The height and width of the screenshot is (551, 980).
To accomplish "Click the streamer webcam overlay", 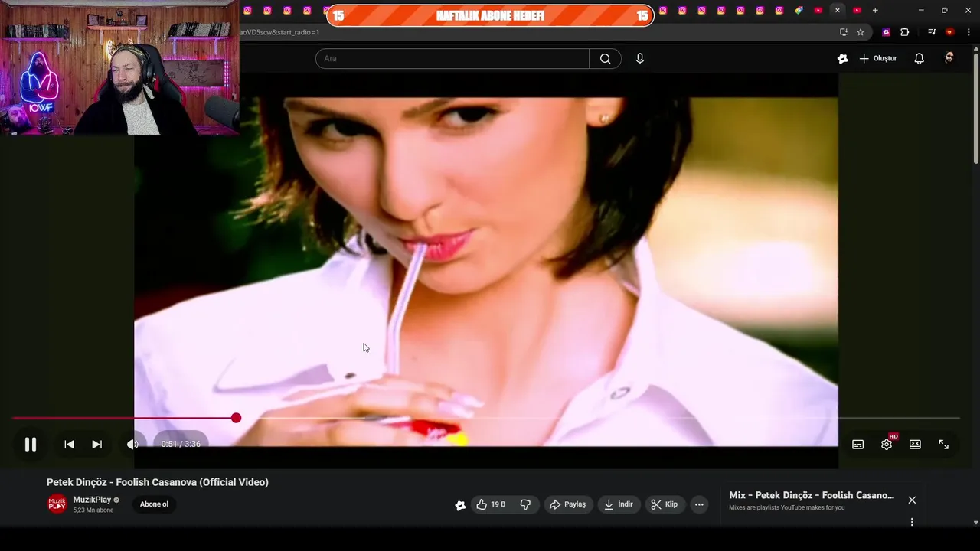I will pos(119,67).
